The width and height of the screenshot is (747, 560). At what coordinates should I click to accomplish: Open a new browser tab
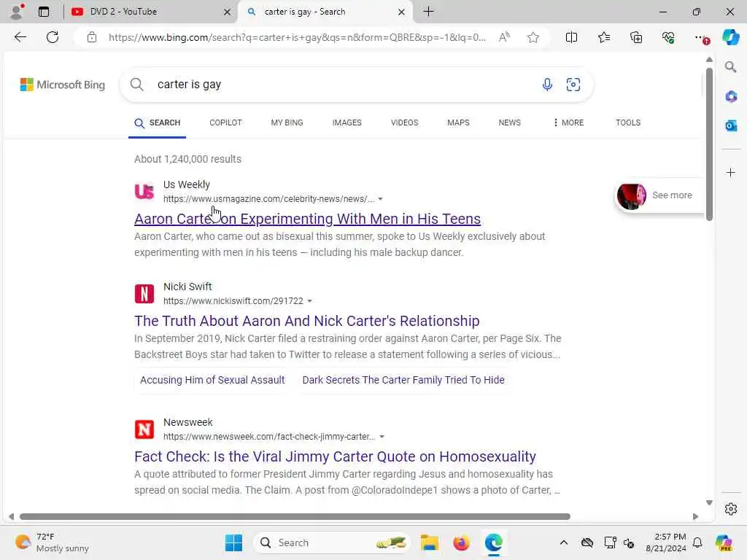[428, 12]
